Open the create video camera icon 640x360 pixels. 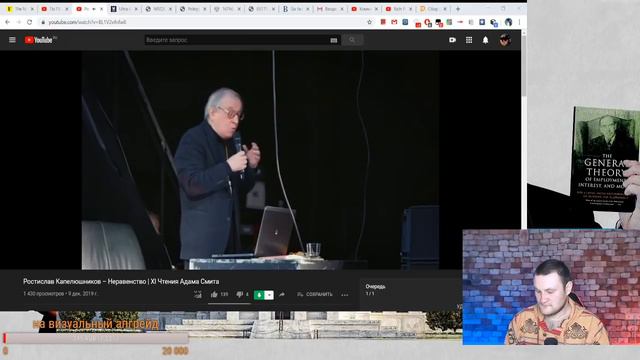click(452, 40)
